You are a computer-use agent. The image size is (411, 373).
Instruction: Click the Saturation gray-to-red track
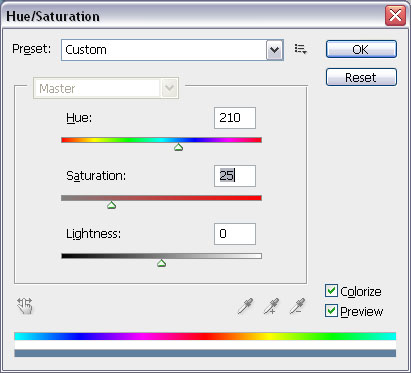coord(161,198)
